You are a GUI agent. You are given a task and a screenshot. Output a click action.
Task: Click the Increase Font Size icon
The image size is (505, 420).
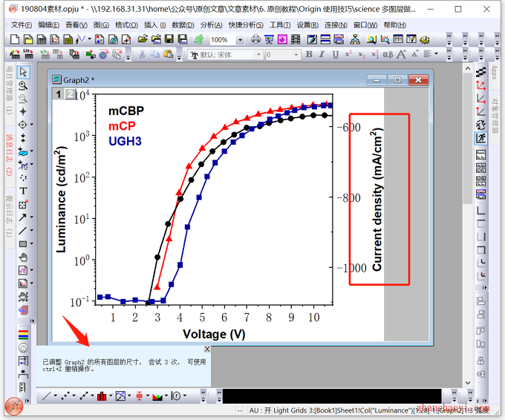click(x=401, y=54)
